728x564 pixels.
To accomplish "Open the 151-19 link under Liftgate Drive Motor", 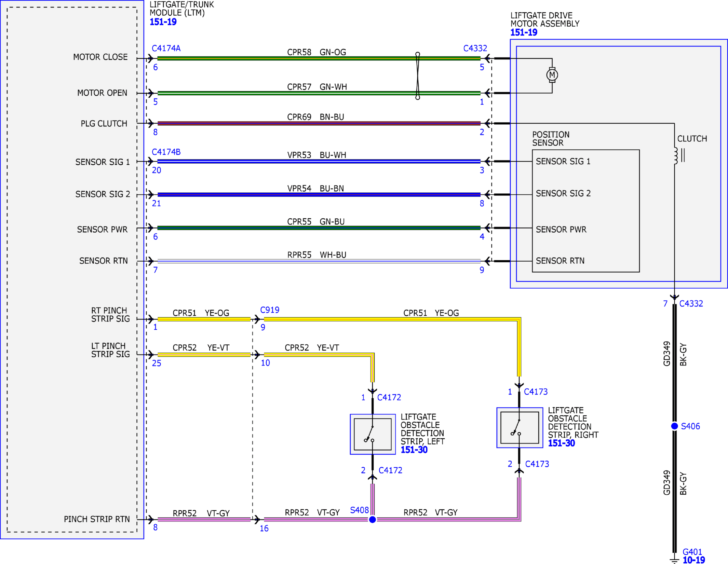I will 524,32.
